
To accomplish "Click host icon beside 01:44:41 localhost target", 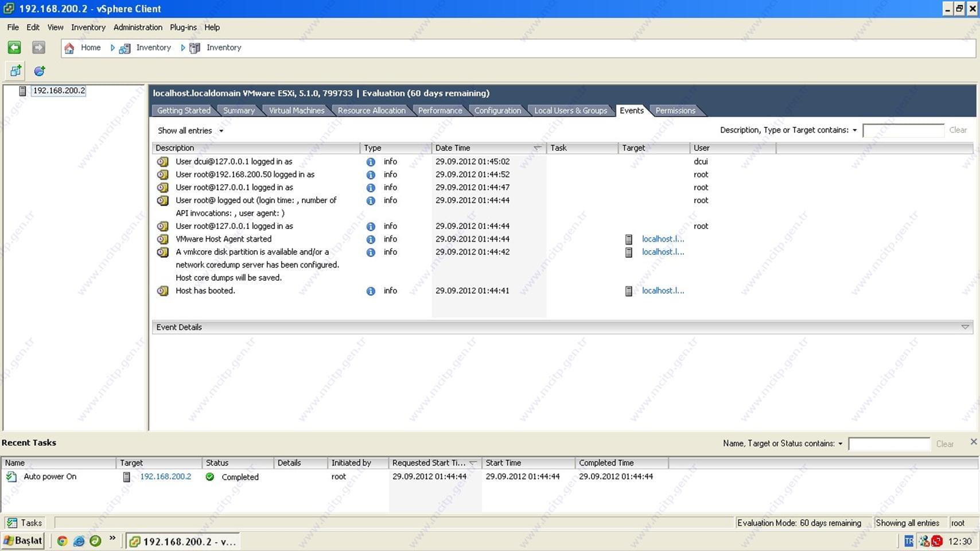I will point(629,291).
